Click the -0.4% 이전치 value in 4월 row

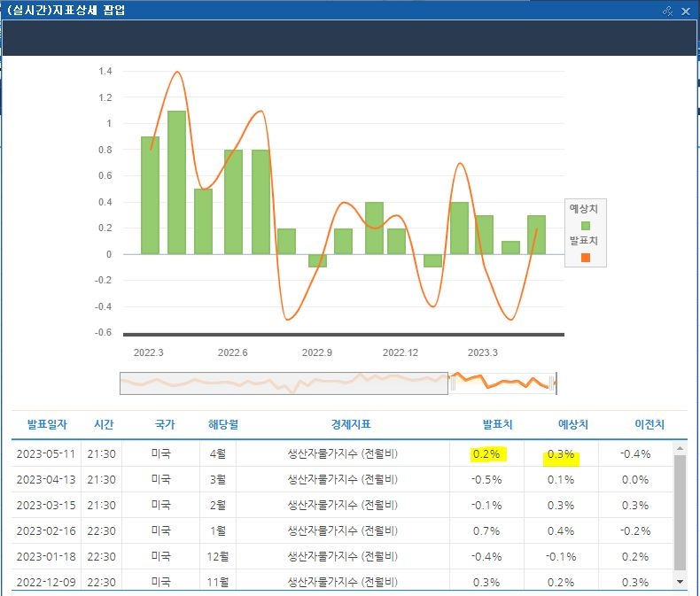pyautogui.click(x=635, y=454)
